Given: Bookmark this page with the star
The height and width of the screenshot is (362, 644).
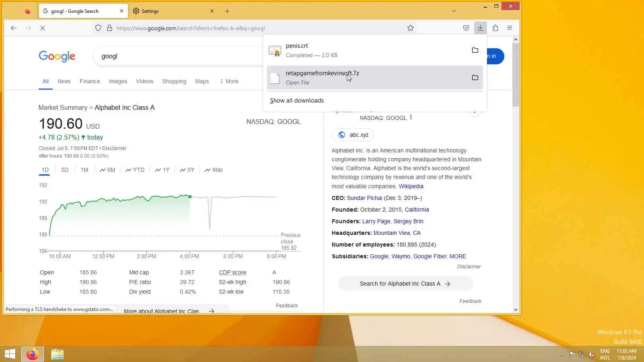Looking at the screenshot, I should (411, 28).
